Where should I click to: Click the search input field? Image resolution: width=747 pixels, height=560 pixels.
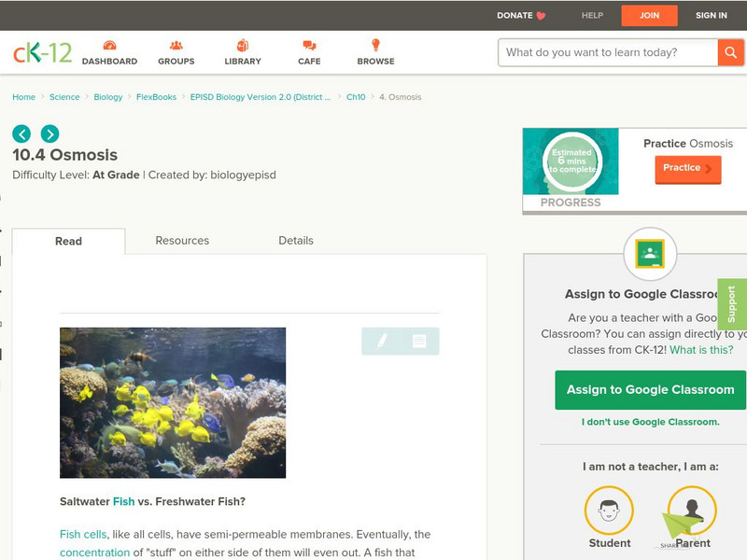coord(608,52)
